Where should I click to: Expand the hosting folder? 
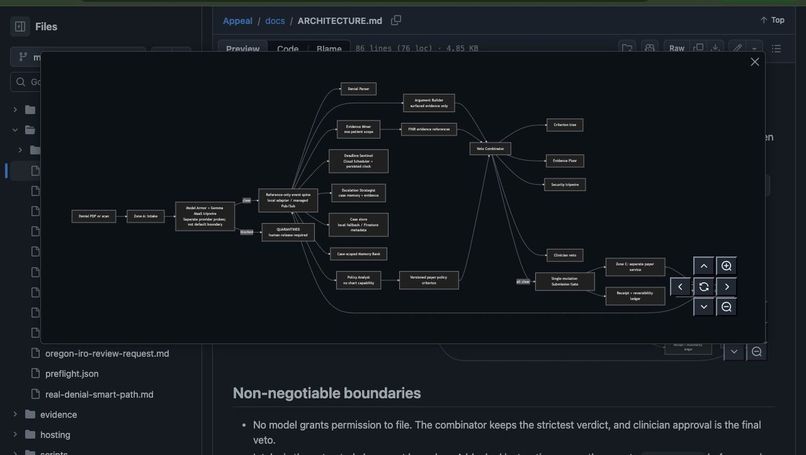pyautogui.click(x=15, y=434)
